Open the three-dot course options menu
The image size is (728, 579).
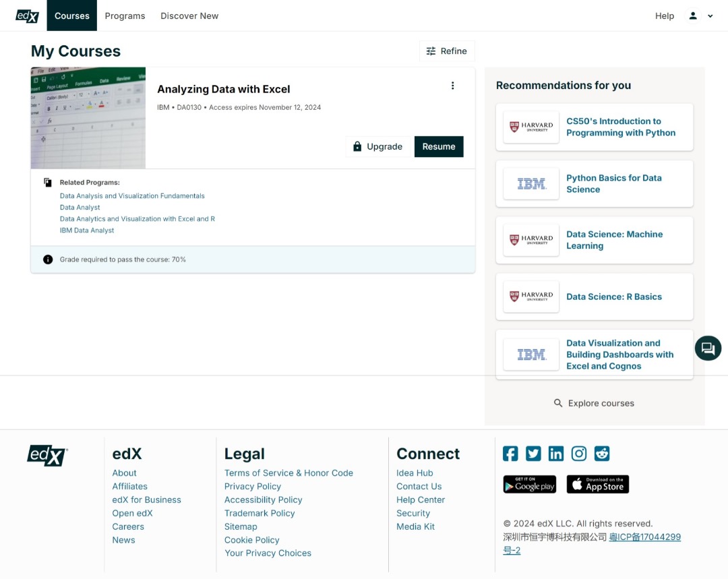(453, 86)
